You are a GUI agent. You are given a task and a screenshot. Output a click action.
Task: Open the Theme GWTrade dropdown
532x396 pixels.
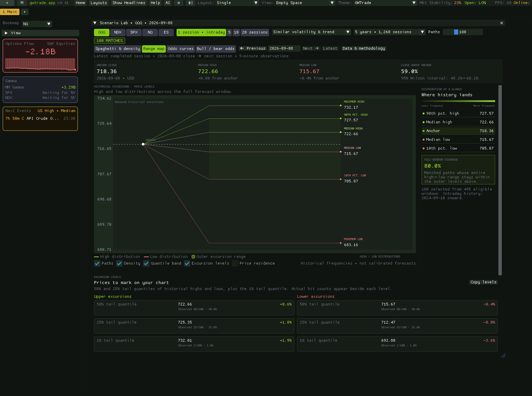385,3
